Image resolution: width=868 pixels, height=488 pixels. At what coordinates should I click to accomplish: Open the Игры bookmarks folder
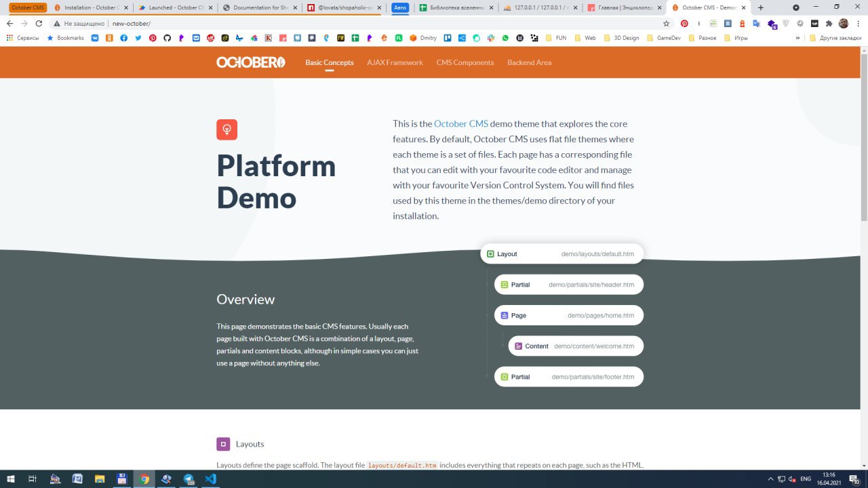[x=735, y=38]
